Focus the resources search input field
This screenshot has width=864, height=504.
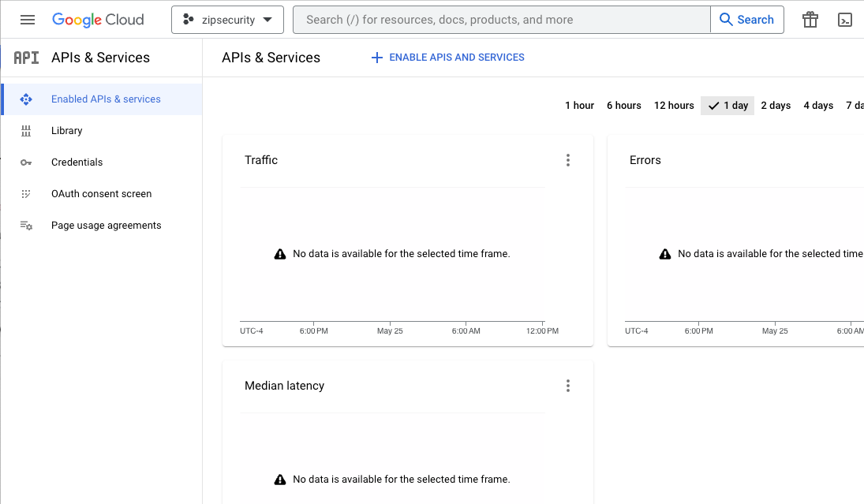pos(501,20)
